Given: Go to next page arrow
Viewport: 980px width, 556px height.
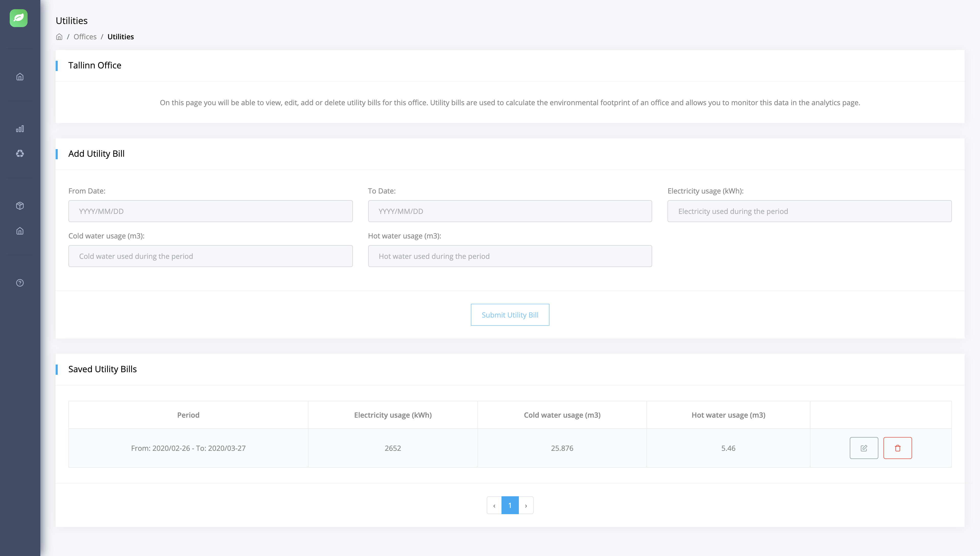Looking at the screenshot, I should [x=526, y=505].
